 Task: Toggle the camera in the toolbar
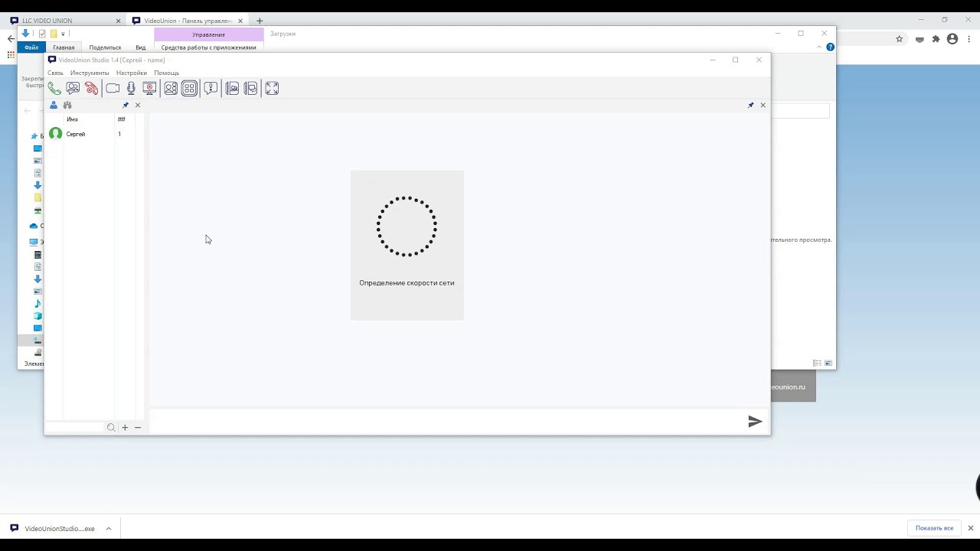[113, 89]
